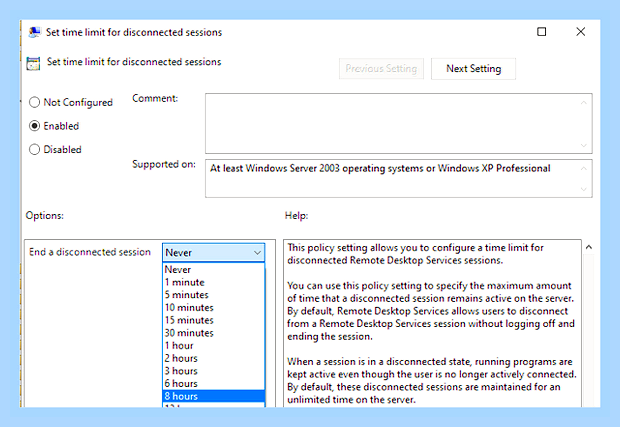The image size is (620, 427).
Task: Choose Never from the dropdown list
Action: click(x=214, y=270)
